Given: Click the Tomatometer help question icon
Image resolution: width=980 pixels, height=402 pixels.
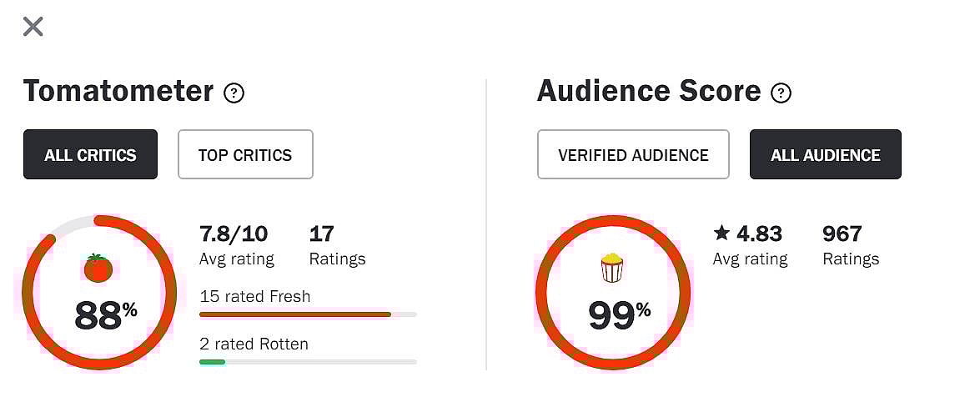Looking at the screenshot, I should point(234,93).
